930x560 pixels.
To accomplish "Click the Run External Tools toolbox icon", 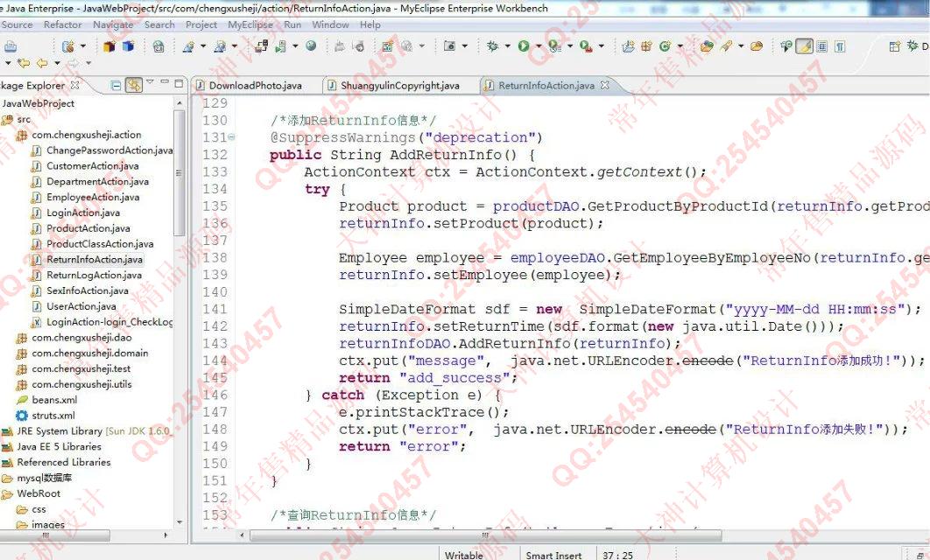I will point(586,46).
